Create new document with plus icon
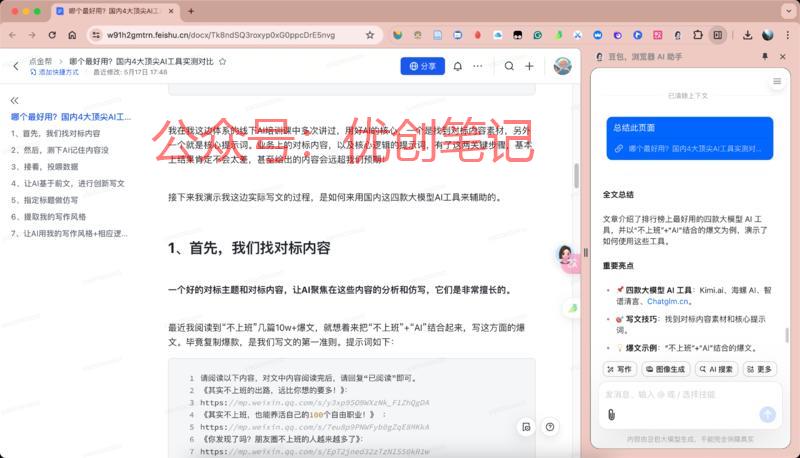 pyautogui.click(x=529, y=66)
